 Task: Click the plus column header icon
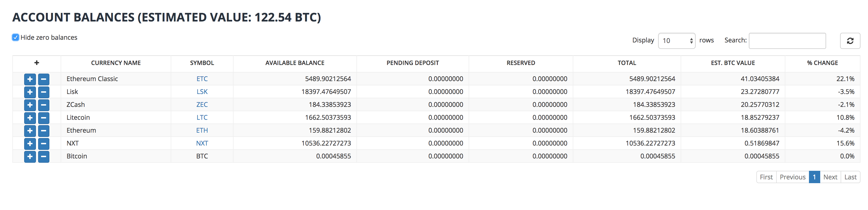(x=37, y=63)
